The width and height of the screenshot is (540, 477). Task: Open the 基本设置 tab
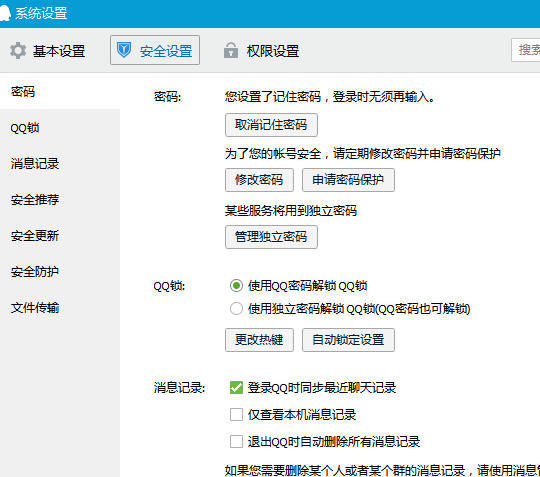[x=48, y=51]
